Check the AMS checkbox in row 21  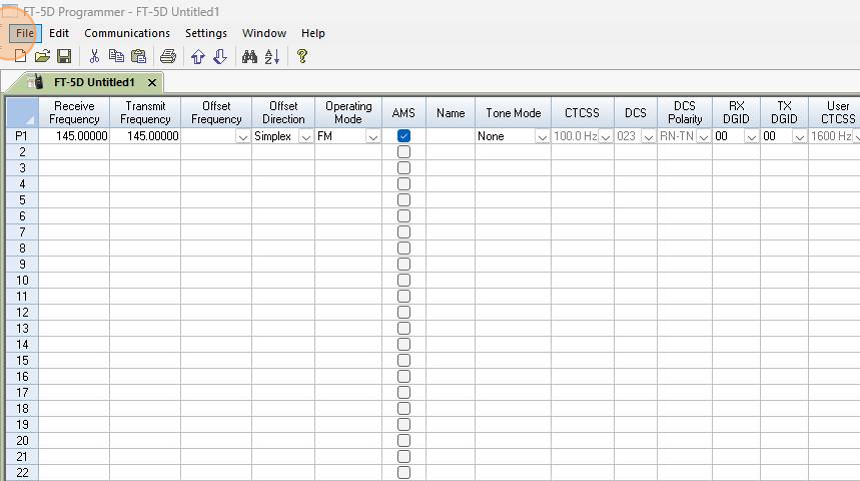pos(404,456)
